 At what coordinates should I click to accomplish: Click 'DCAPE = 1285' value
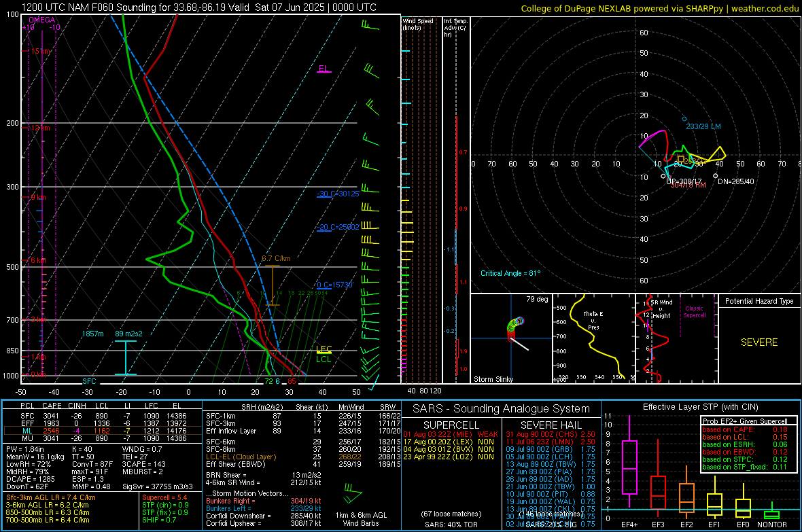tap(30, 479)
